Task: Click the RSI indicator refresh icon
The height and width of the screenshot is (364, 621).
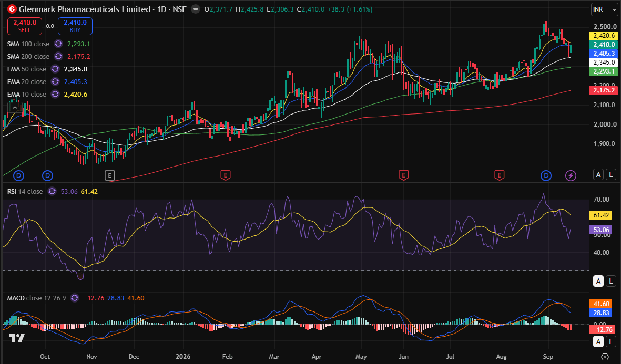Action: pyautogui.click(x=52, y=192)
